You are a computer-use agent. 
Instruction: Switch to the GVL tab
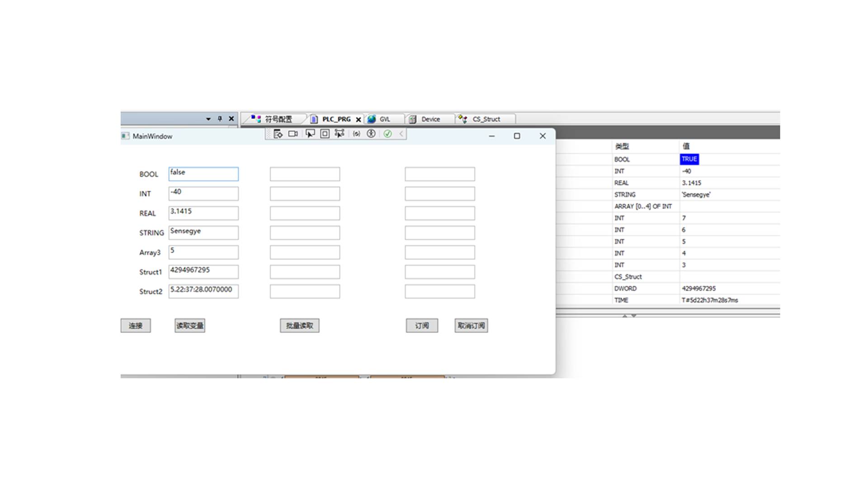point(384,119)
